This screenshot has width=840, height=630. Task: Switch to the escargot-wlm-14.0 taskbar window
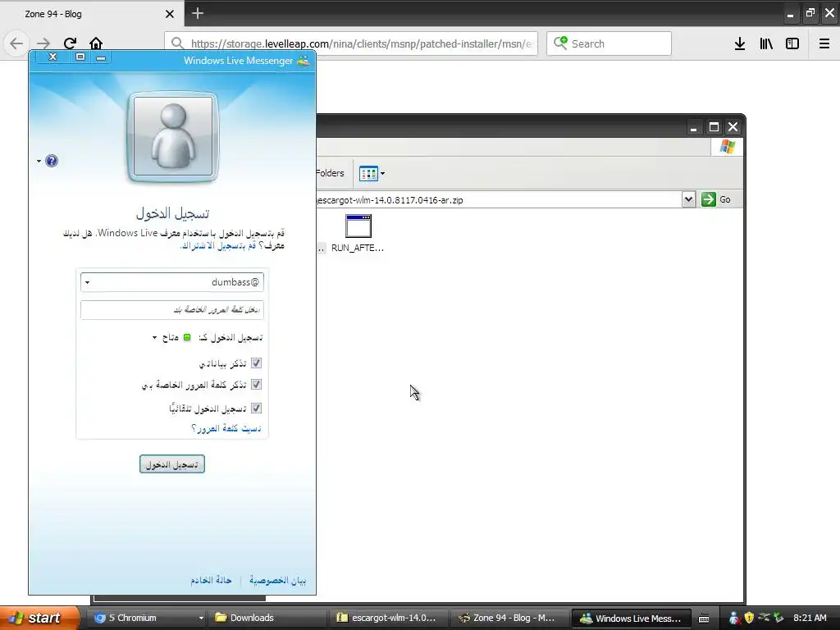click(390, 618)
